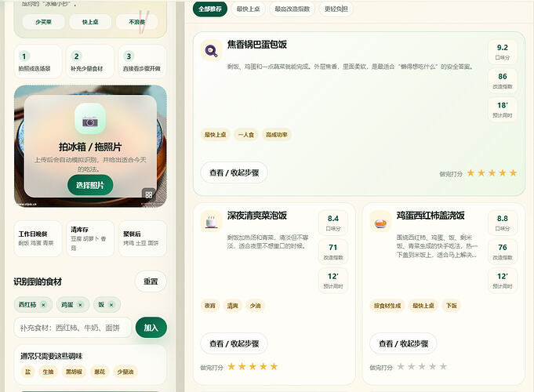Rate 焦香锅巴蛋包饭 five stars

(513, 173)
